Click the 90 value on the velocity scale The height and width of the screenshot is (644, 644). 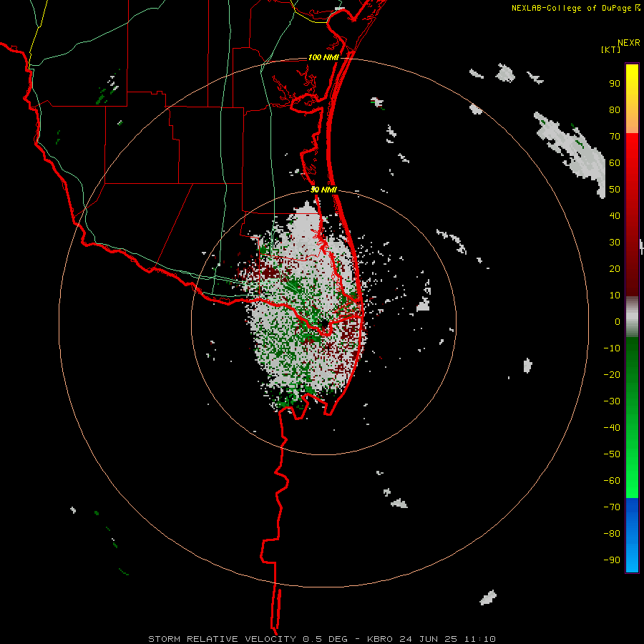pyautogui.click(x=615, y=84)
